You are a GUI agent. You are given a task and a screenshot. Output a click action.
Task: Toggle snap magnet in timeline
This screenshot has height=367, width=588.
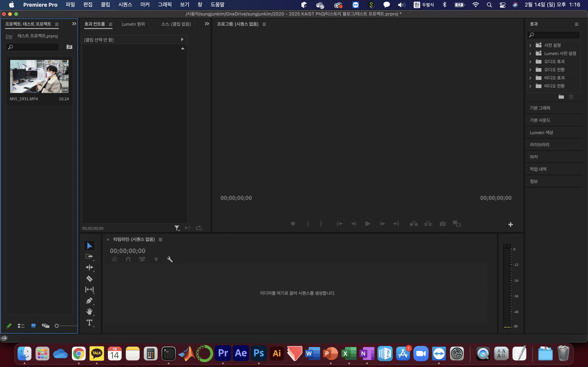pyautogui.click(x=128, y=260)
